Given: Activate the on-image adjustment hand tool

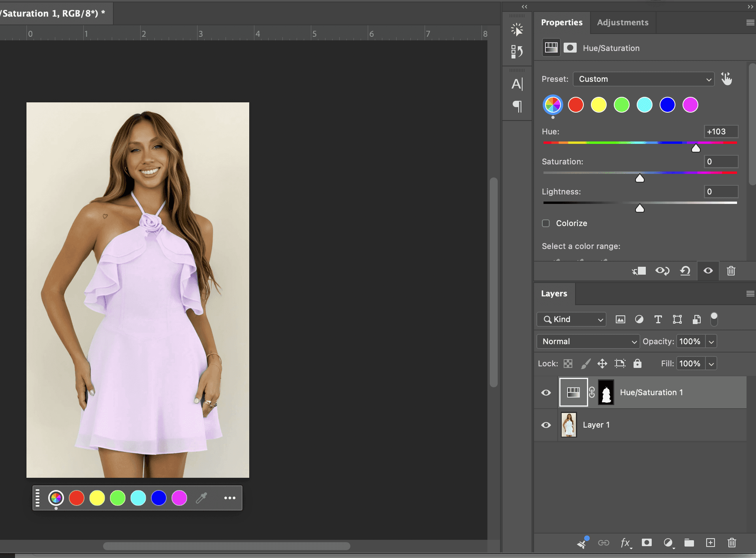Looking at the screenshot, I should 726,79.
